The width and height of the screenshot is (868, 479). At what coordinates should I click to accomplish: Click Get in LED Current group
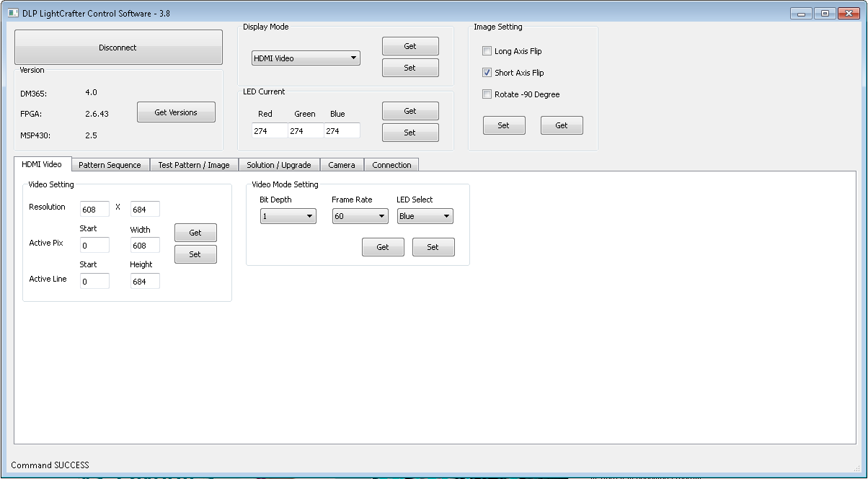410,111
